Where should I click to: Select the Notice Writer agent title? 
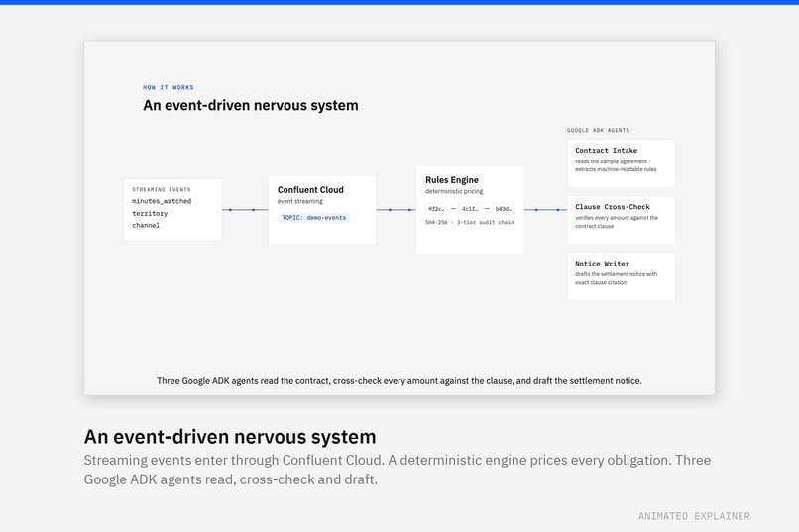[603, 264]
